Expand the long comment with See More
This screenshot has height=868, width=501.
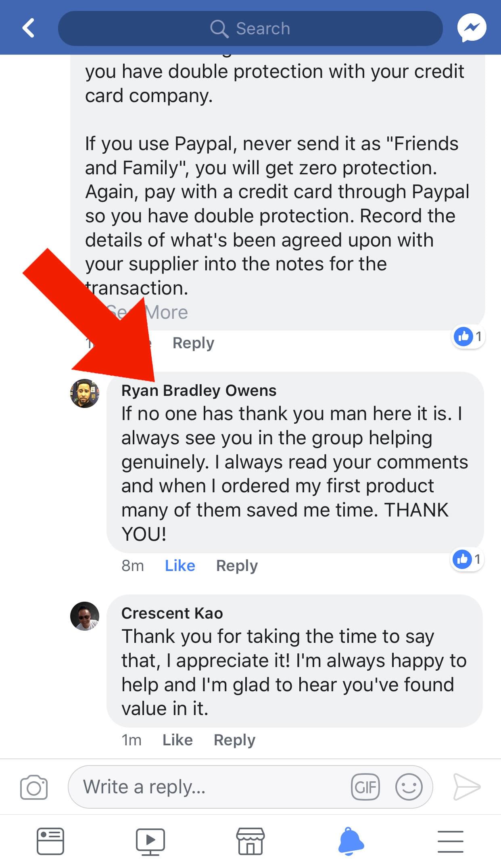pyautogui.click(x=146, y=312)
